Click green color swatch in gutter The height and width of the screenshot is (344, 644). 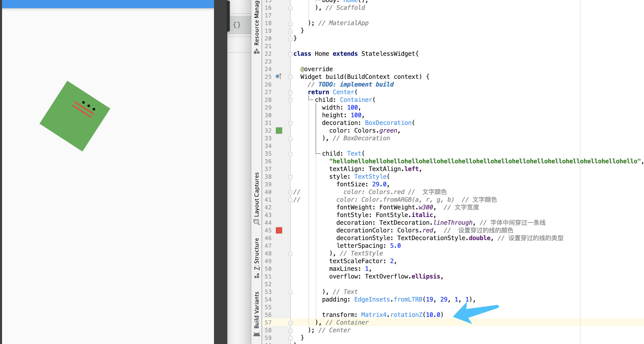[x=279, y=131]
